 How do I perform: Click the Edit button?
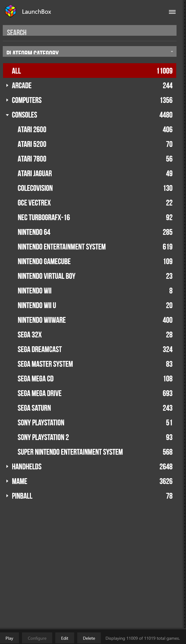point(65,638)
